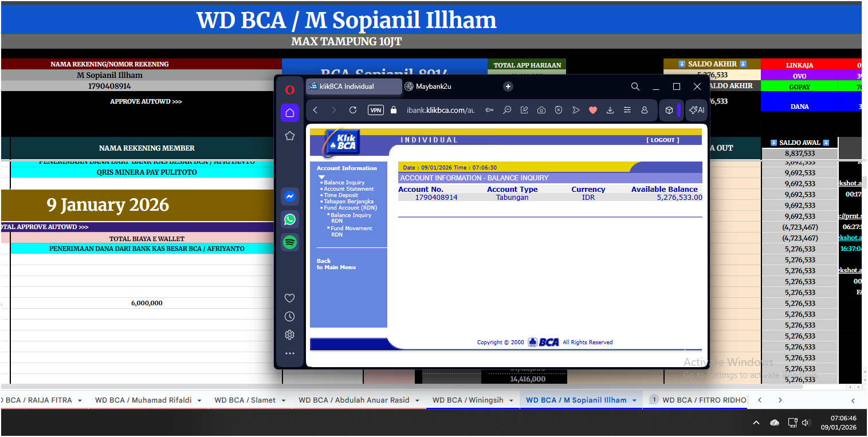Screen dimensions: 868x437
Task: Open Opera bookmarks star in sidebar
Action: tap(290, 136)
